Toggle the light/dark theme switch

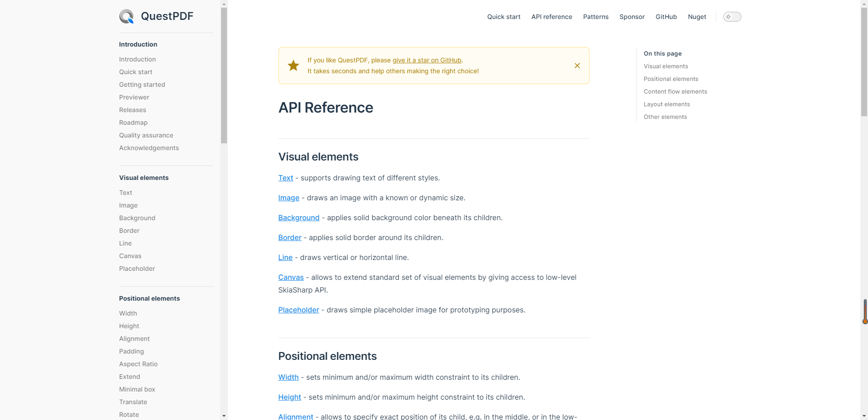(732, 17)
